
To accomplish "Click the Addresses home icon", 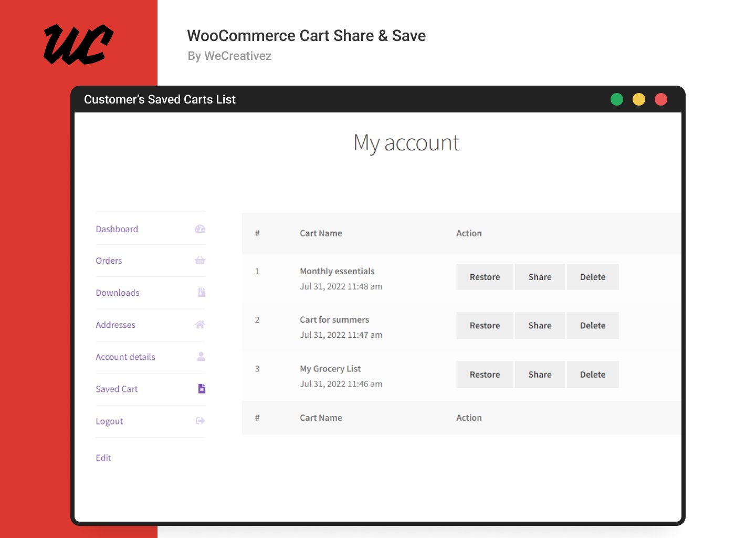I will [200, 324].
